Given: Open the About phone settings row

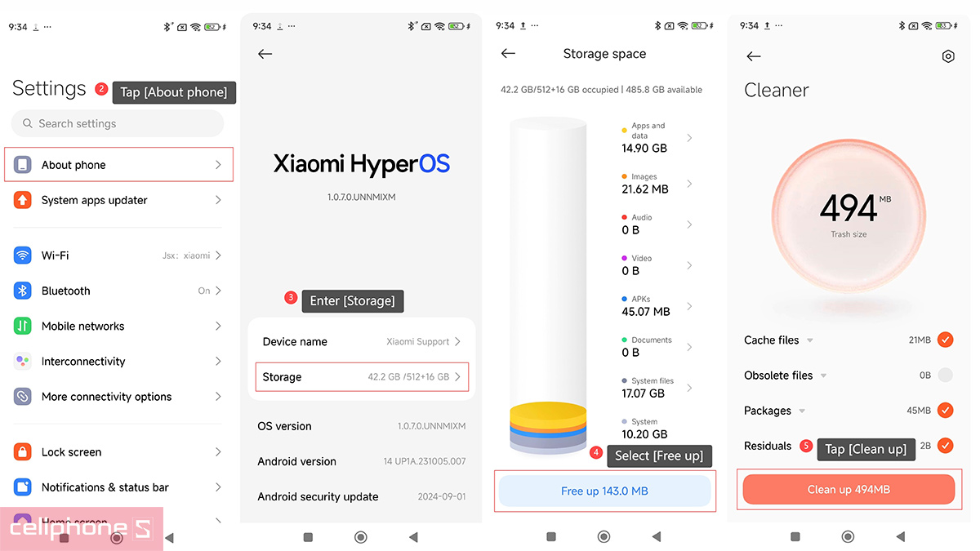Looking at the screenshot, I should pyautogui.click(x=118, y=165).
